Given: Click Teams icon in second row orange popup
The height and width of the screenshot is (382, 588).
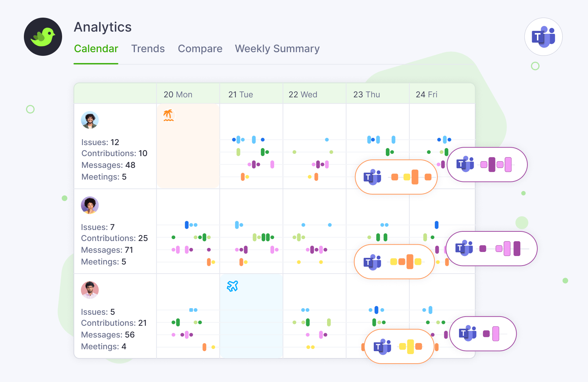Looking at the screenshot, I should click(x=372, y=262).
